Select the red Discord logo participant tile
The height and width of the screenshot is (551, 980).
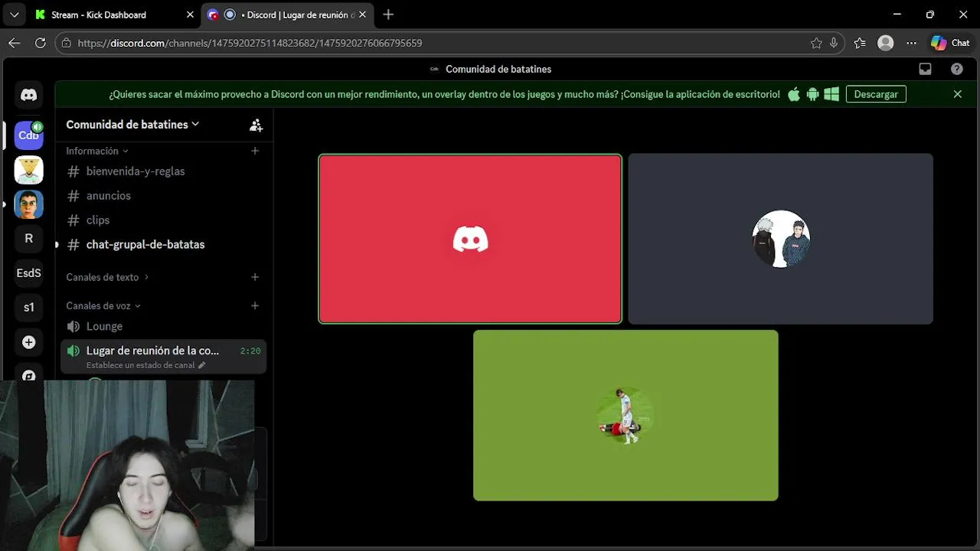point(470,239)
